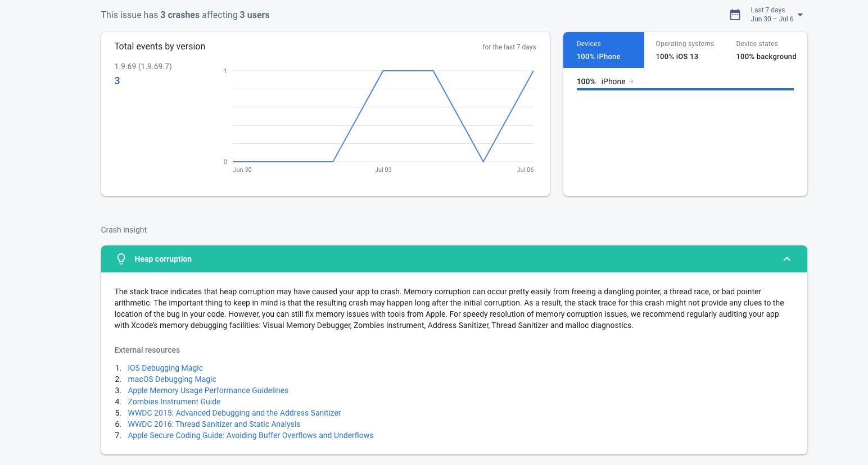Open Zombies Instrument Guide link
868x465 pixels.
pos(174,402)
